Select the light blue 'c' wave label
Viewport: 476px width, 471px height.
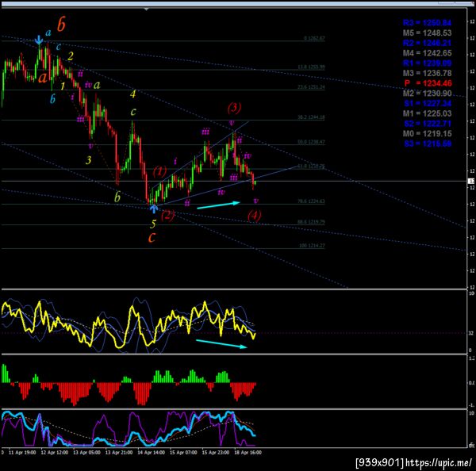coord(58,47)
